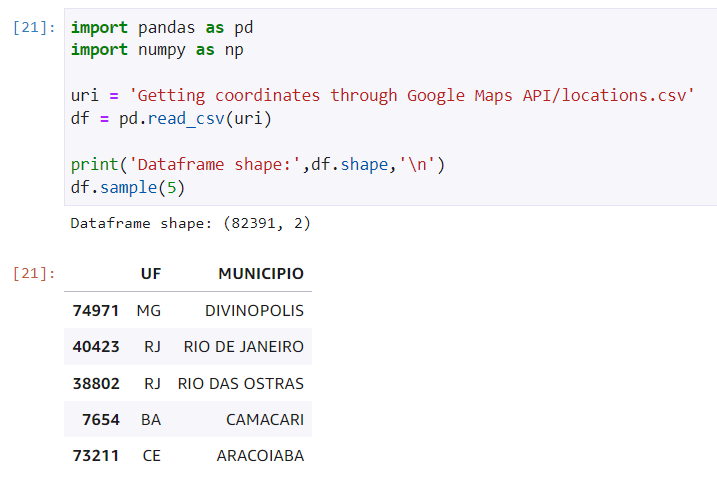
Task: Click the CE cell
Action: click(x=152, y=456)
